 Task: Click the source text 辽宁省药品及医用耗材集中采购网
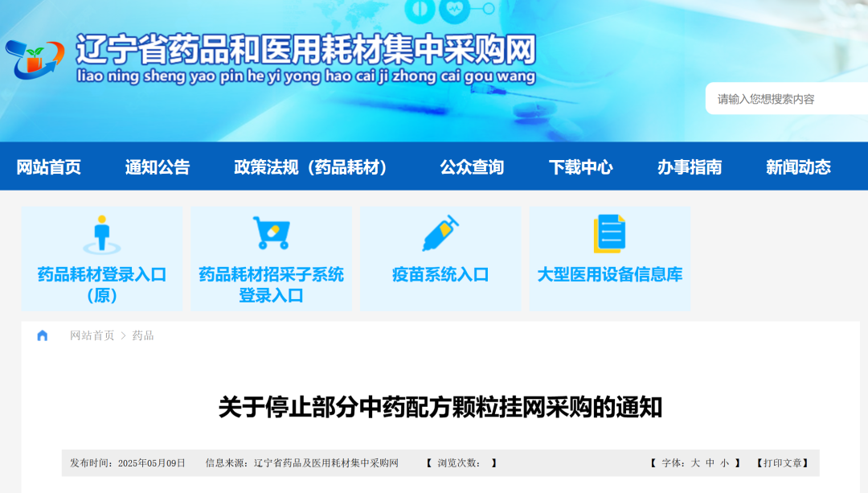point(326,463)
